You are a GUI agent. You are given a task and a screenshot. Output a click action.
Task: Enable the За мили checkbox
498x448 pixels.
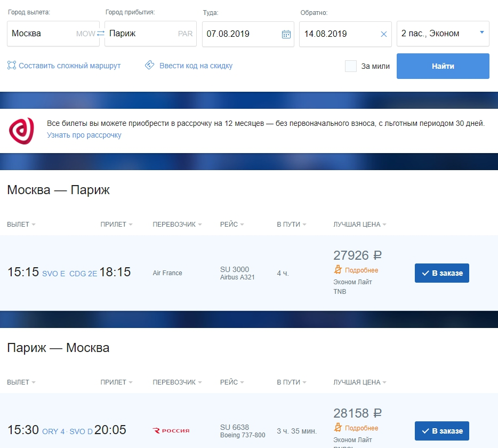click(351, 66)
